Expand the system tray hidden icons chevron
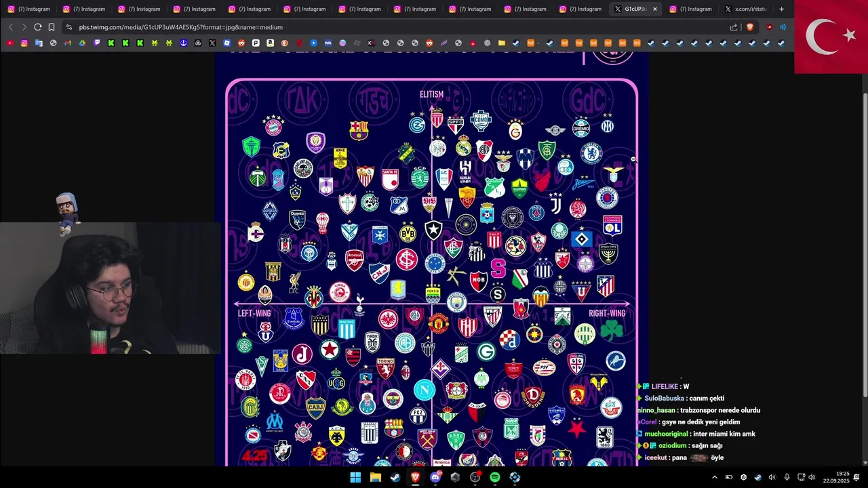This screenshot has width=868, height=488. pos(714,477)
